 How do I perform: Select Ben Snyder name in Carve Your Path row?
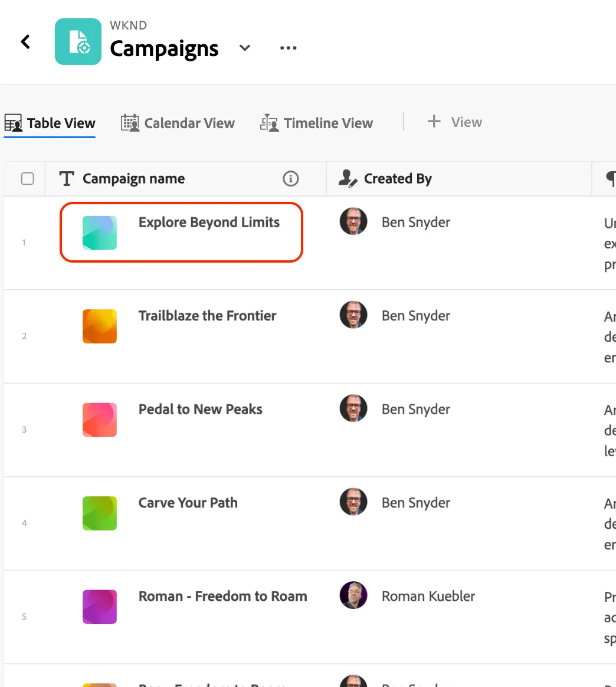point(416,503)
